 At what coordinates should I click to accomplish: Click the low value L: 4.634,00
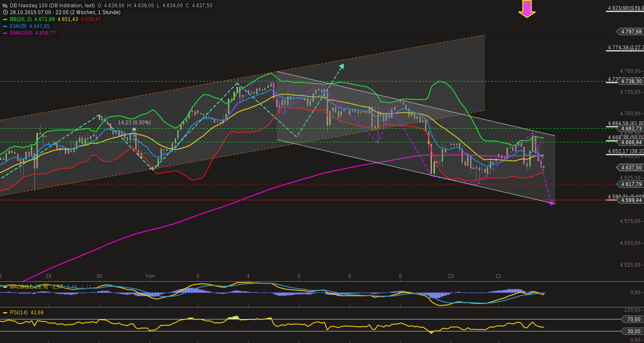coord(170,6)
